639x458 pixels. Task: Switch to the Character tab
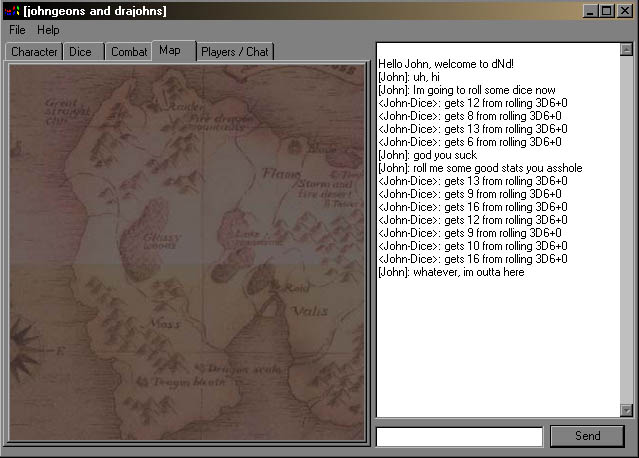pos(34,52)
